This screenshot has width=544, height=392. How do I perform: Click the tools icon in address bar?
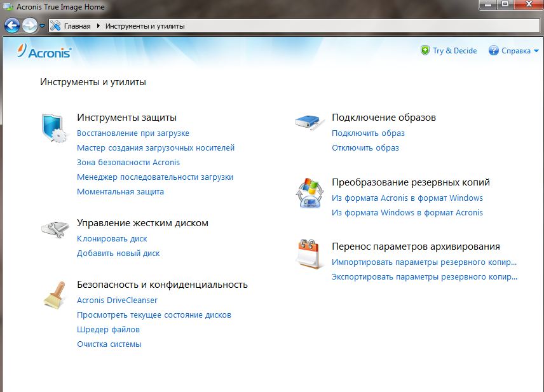tap(55, 25)
